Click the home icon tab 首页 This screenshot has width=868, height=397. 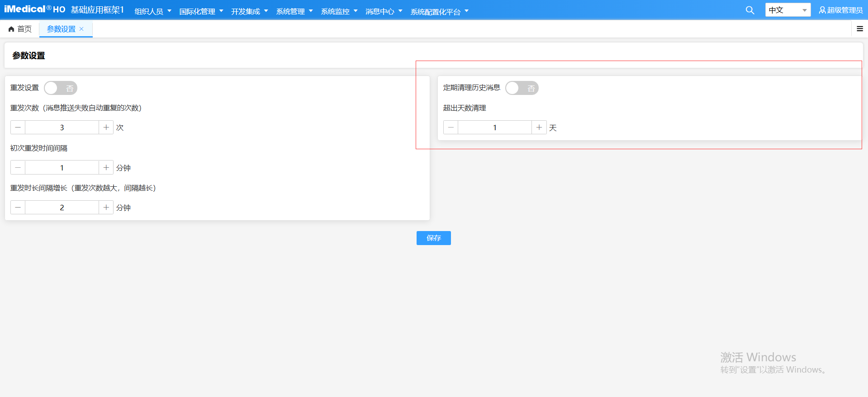click(x=20, y=29)
